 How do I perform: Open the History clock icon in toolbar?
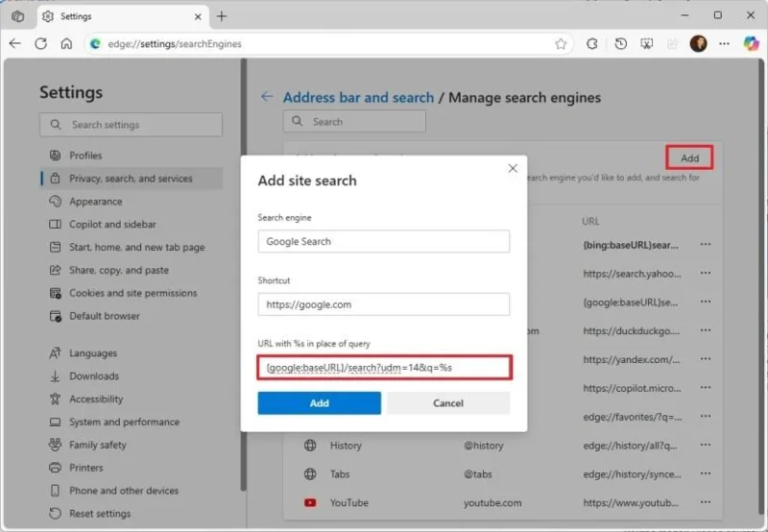tap(620, 44)
